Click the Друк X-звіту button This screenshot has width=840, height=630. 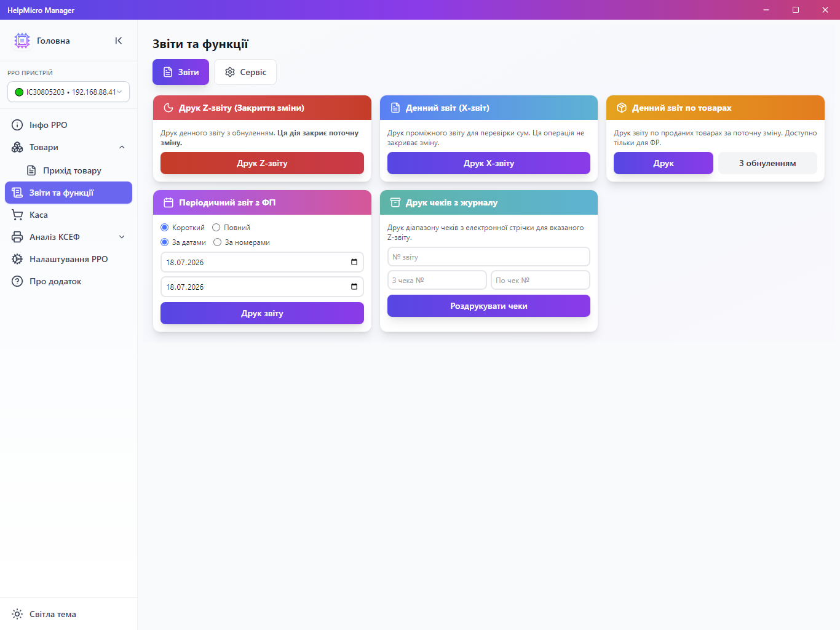pos(489,163)
